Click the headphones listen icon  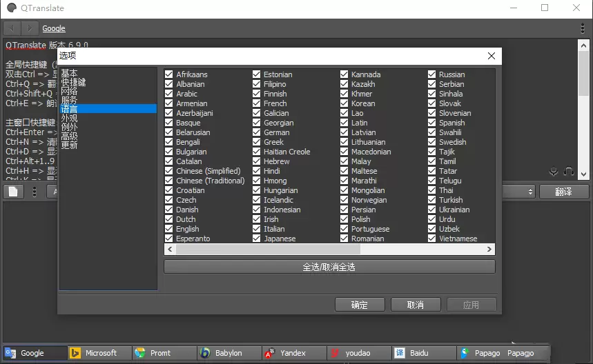click(568, 172)
